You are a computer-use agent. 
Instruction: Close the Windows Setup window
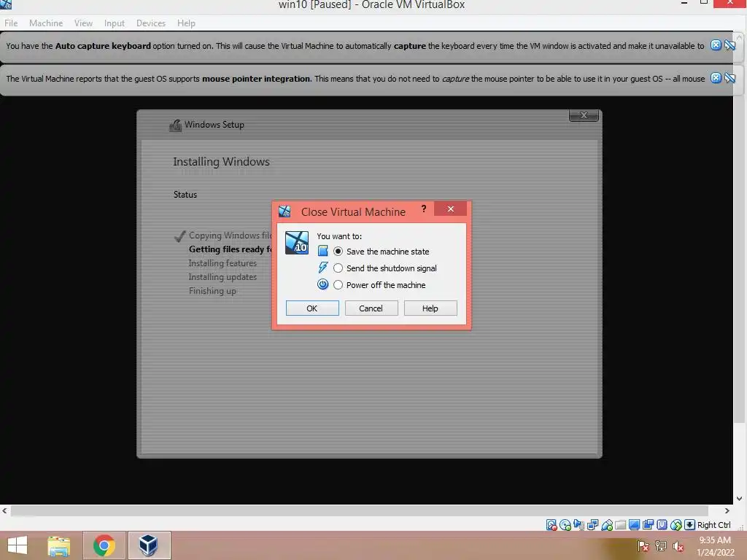pos(584,116)
